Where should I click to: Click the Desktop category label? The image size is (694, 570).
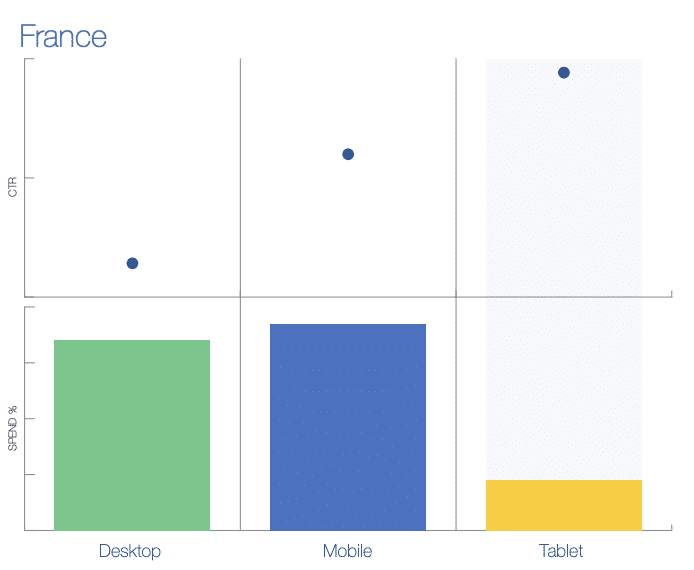coord(130,551)
